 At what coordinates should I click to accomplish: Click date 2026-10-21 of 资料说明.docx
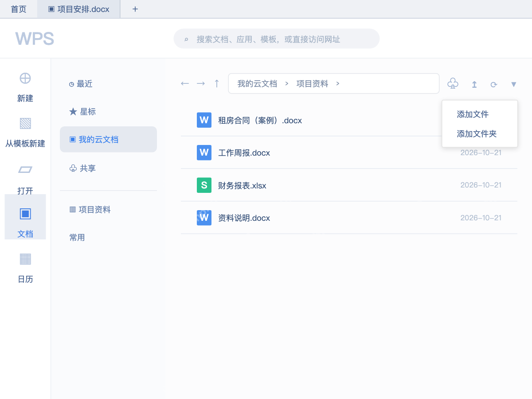click(481, 218)
